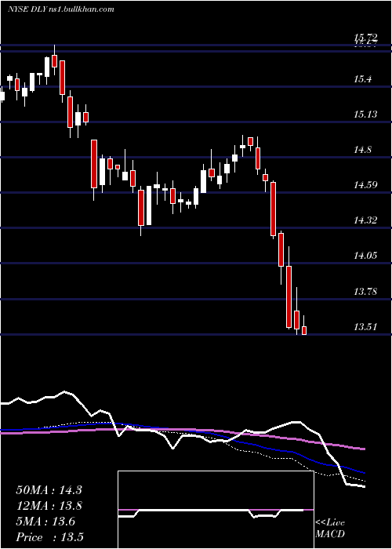Click the 14.32 price level label

[365, 220]
